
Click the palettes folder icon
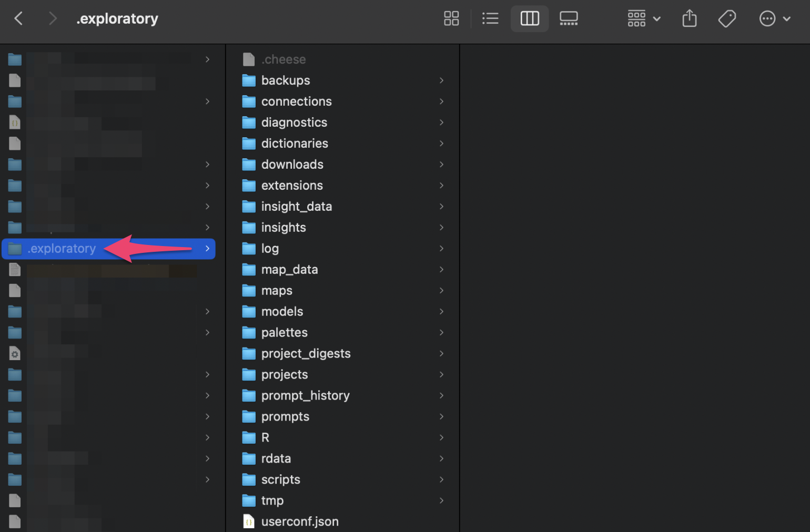point(249,333)
